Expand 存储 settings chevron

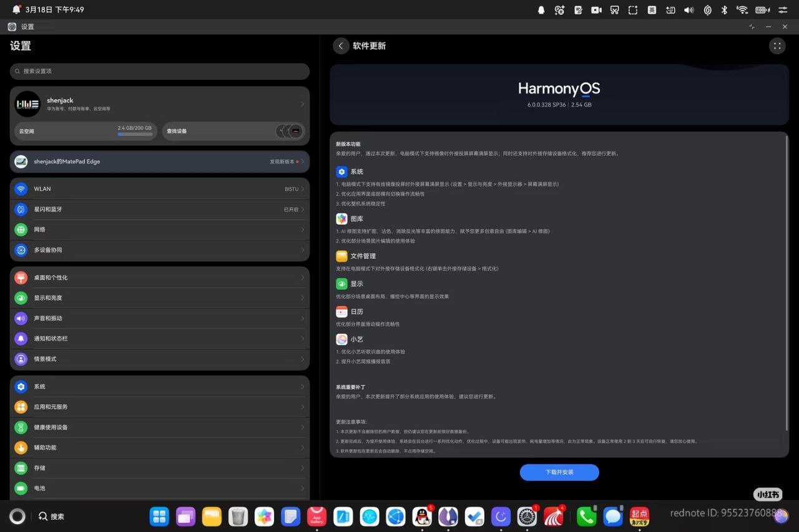pos(302,468)
